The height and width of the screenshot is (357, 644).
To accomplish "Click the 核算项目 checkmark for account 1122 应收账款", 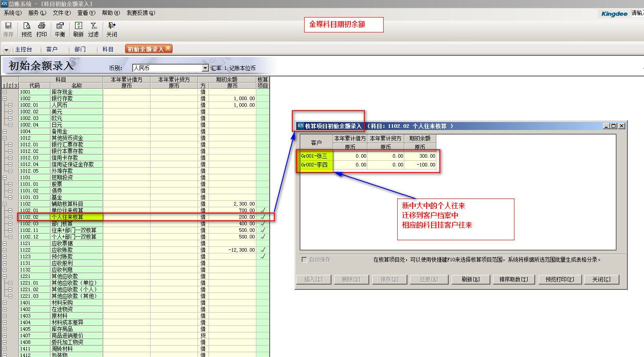I will point(263,250).
